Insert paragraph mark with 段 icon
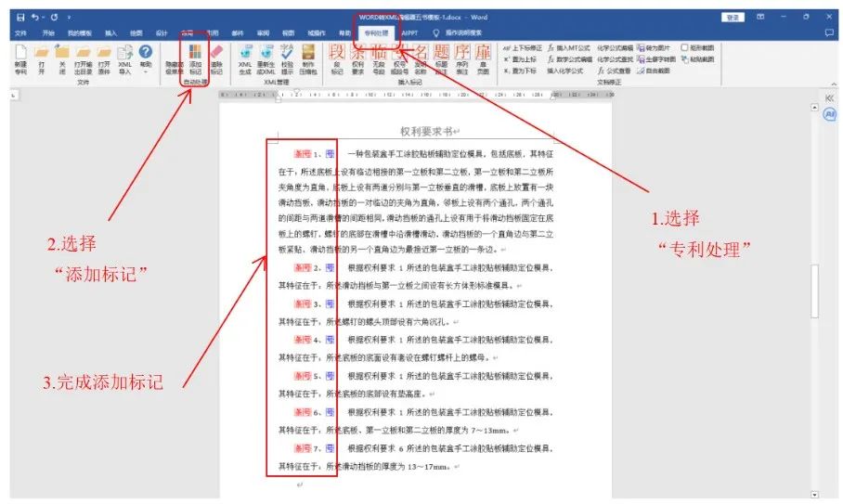This screenshot has height=504, width=843. pos(337,59)
